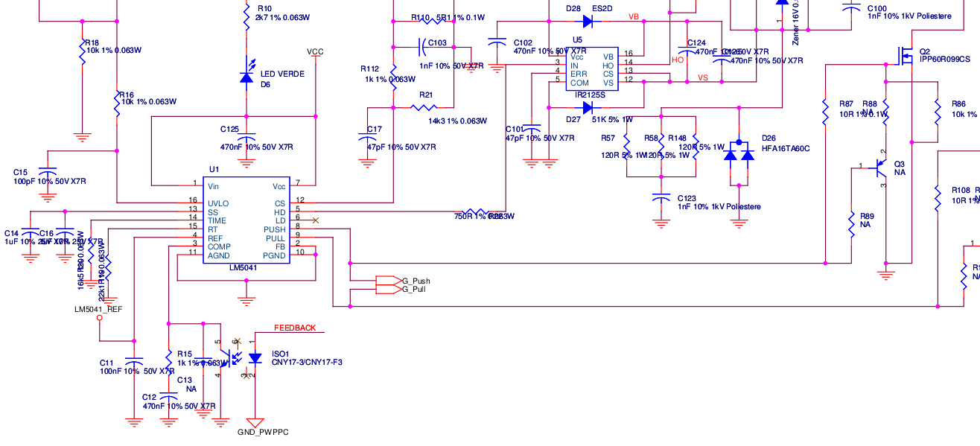Click the C11 capacitor symbol
The height and width of the screenshot is (446, 980).
coord(135,362)
